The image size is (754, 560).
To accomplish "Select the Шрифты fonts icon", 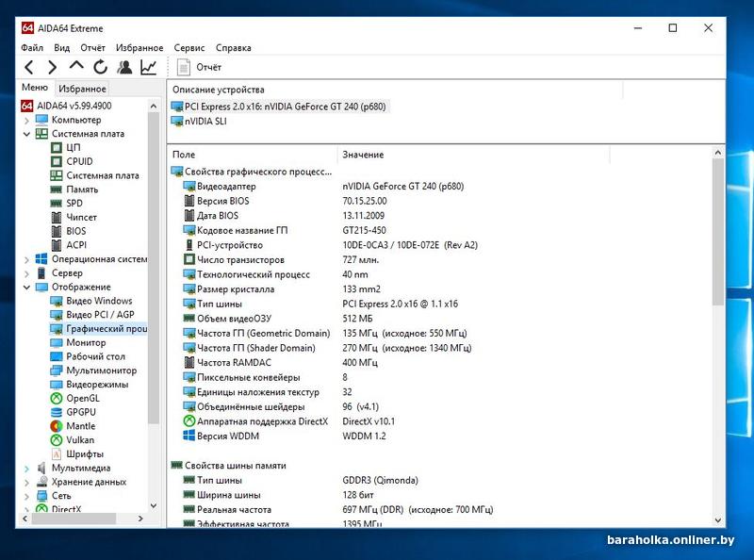I will point(57,454).
